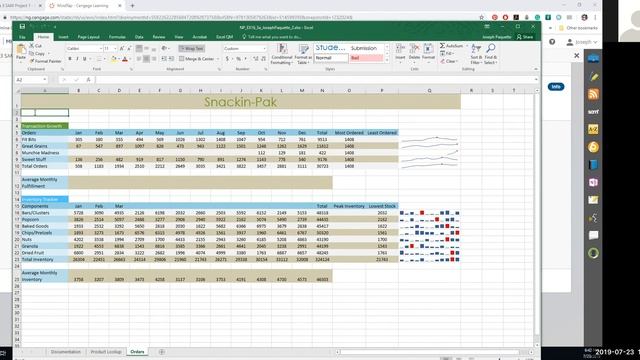This screenshot has width=640, height=360.
Task: Decrease font size with the smaller A
Action: 129,48
